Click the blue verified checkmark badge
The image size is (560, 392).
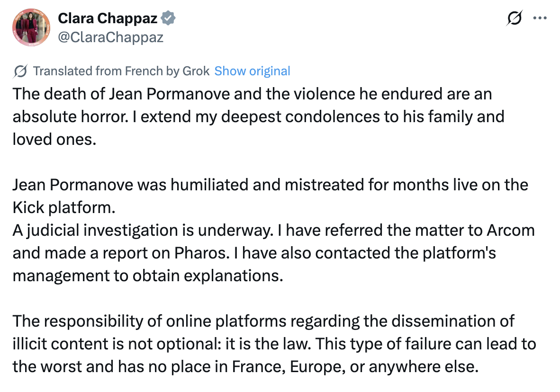(x=168, y=18)
